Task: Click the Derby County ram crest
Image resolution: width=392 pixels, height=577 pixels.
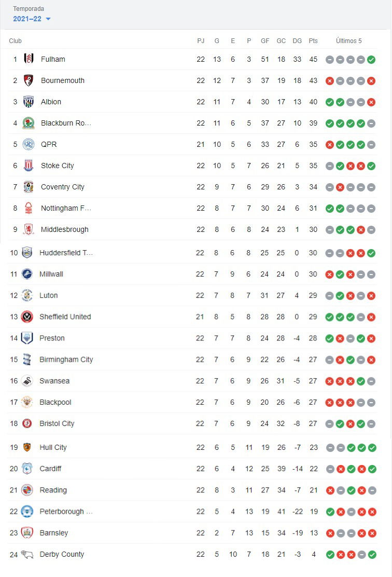Action: (27, 554)
